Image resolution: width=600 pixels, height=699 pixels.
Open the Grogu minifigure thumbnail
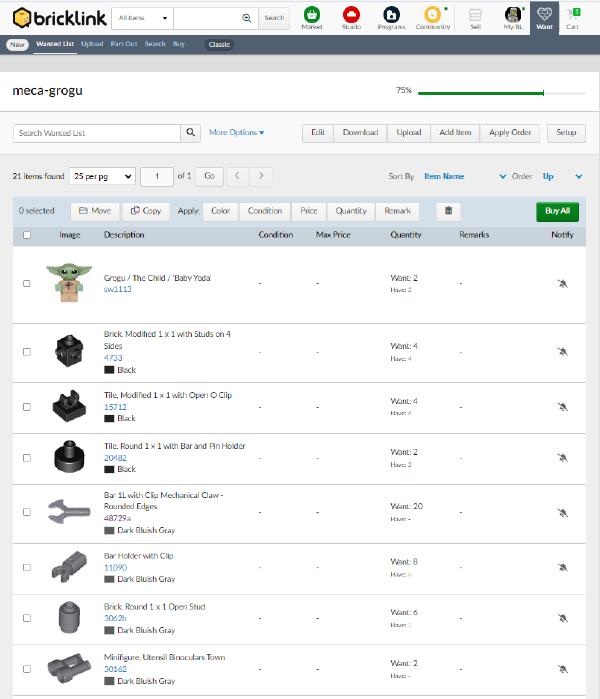[x=69, y=283]
